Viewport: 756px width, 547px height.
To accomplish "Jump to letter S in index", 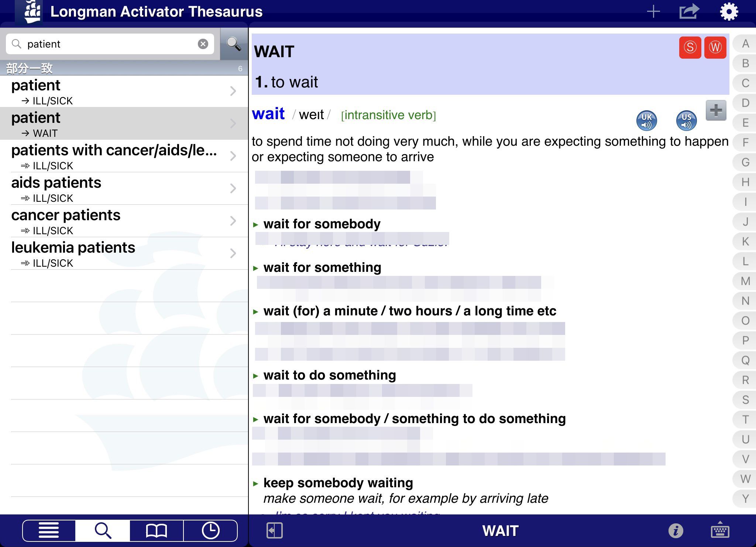I will tap(745, 400).
